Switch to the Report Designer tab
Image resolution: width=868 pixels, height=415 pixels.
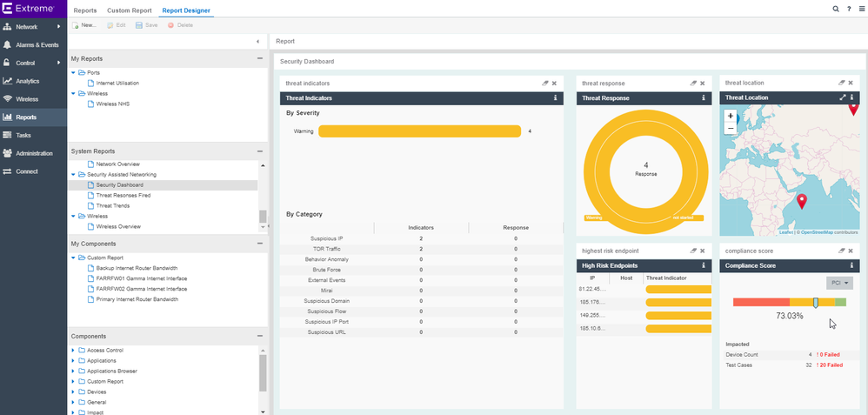[186, 10]
